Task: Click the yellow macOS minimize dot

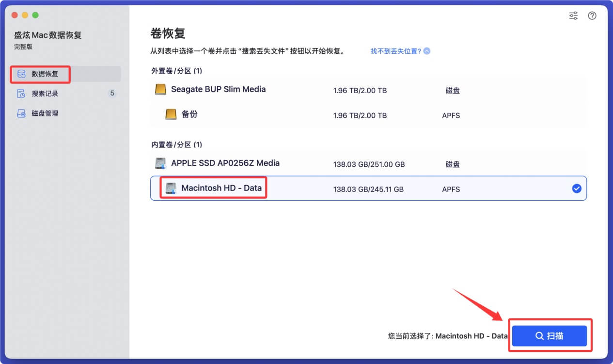Action: (25, 15)
